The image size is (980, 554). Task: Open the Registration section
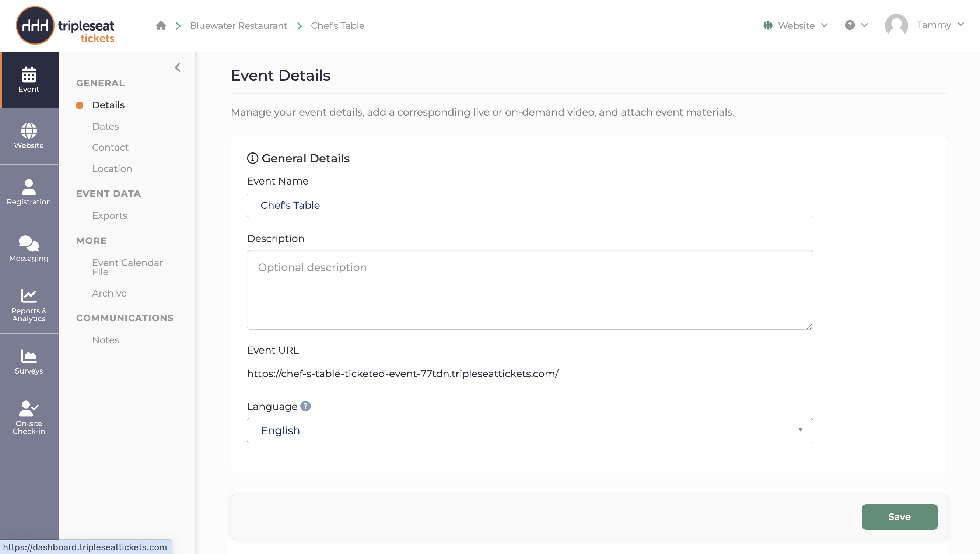29,192
